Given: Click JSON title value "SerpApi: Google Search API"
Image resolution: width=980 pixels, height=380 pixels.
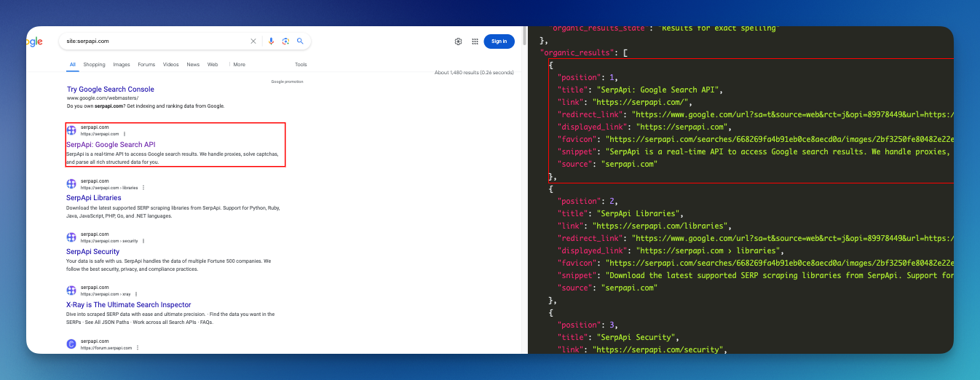Looking at the screenshot, I should (658, 90).
